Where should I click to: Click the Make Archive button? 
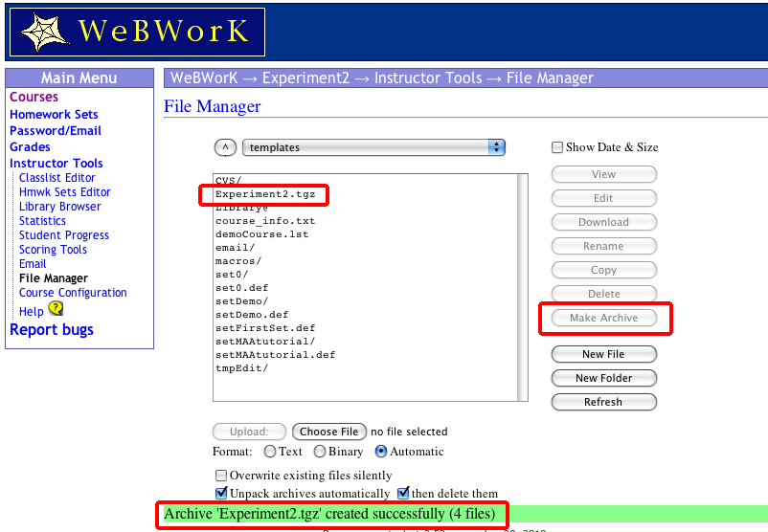pos(604,318)
